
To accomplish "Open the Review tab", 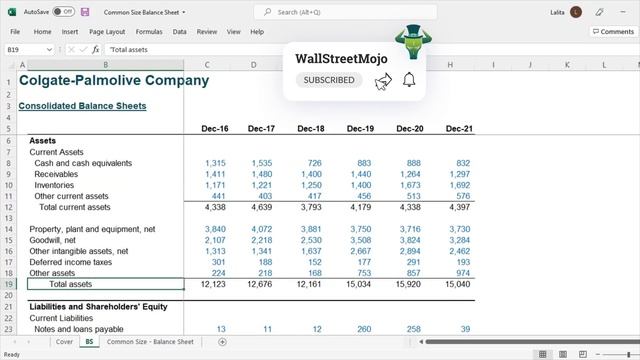I will (x=207, y=31).
